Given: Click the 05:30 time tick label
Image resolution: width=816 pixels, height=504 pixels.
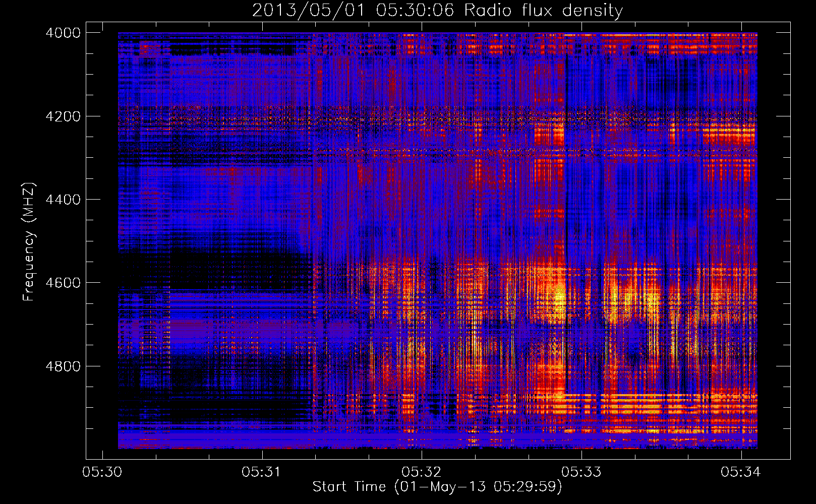Looking at the screenshot, I should click(x=102, y=472).
